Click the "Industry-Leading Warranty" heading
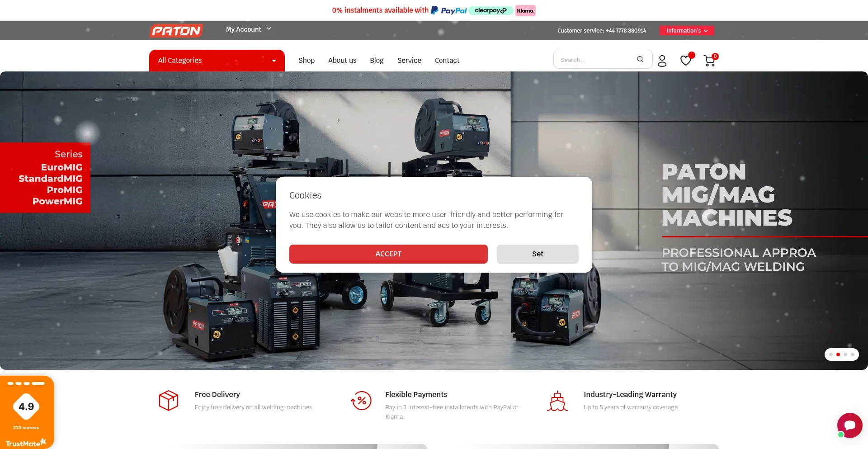This screenshot has width=868, height=449. [x=630, y=394]
